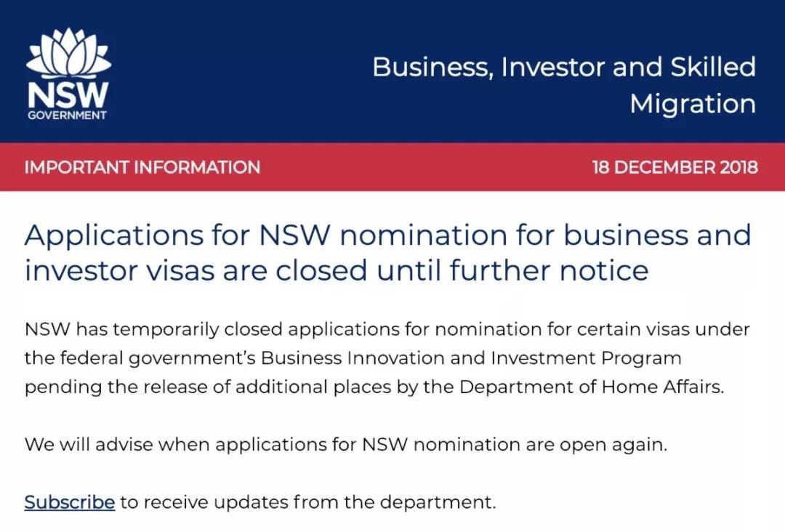Click the Business Innovation and Investment Program text
Screen dimensions: 785x532
tap(471, 358)
